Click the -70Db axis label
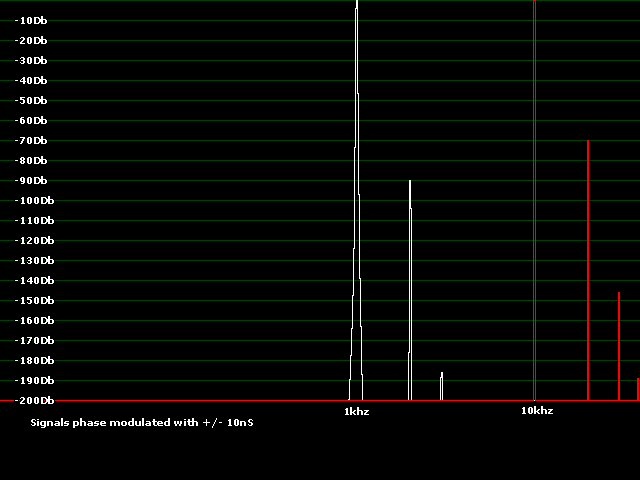 [x=31, y=140]
